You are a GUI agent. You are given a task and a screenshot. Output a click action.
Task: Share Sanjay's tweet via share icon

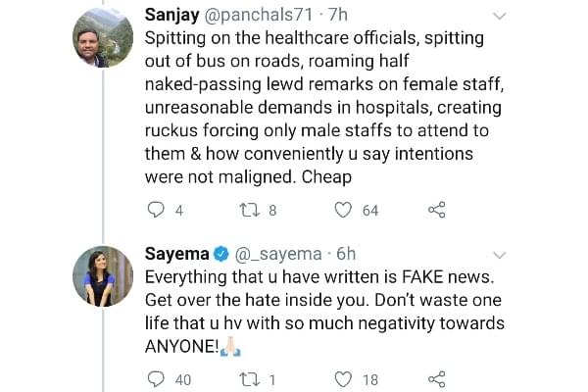point(437,209)
